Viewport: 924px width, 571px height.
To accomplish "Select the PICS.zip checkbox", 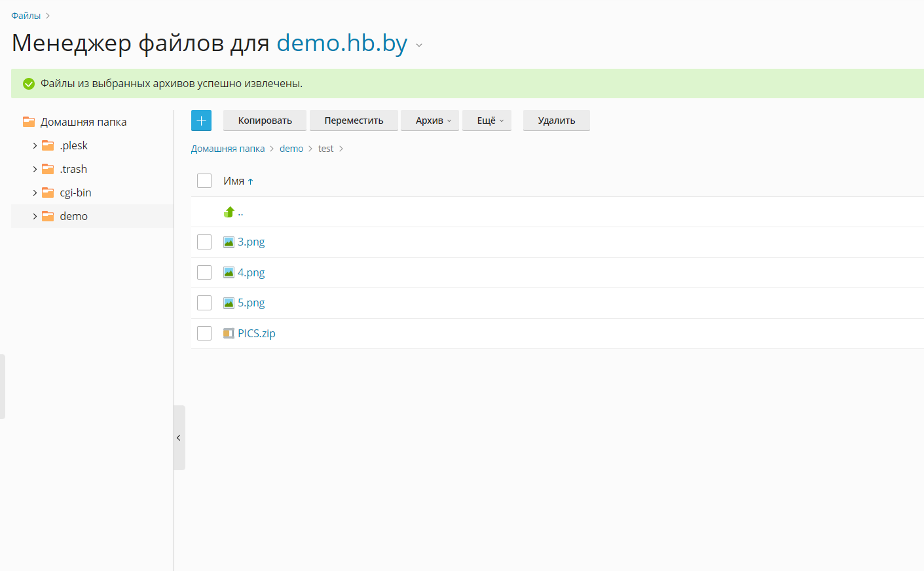I will 204,333.
